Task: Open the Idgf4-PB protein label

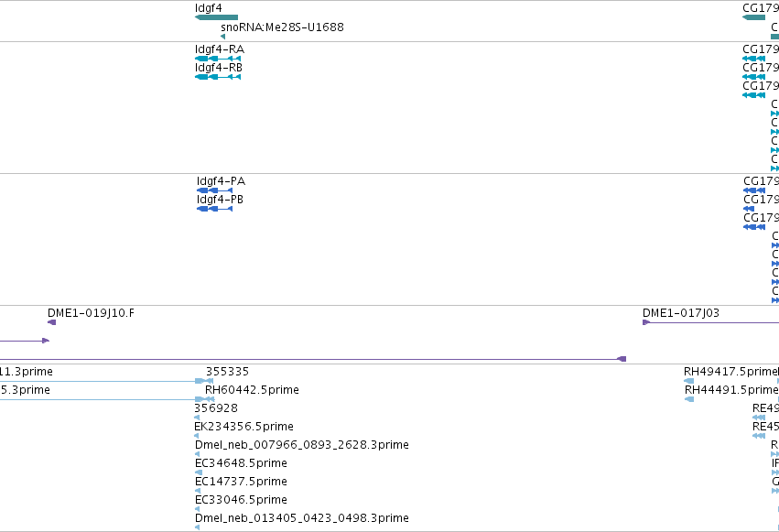Action: (220, 200)
